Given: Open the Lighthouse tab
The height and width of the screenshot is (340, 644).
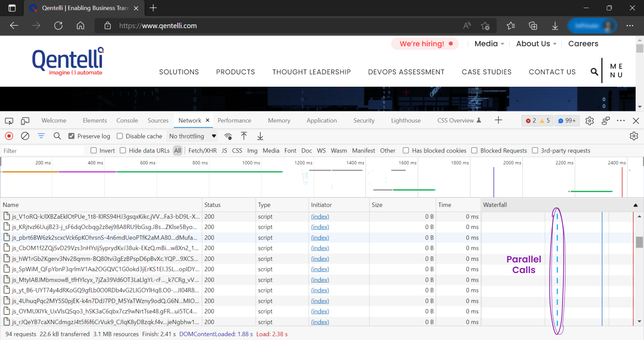Looking at the screenshot, I should click(x=406, y=121).
